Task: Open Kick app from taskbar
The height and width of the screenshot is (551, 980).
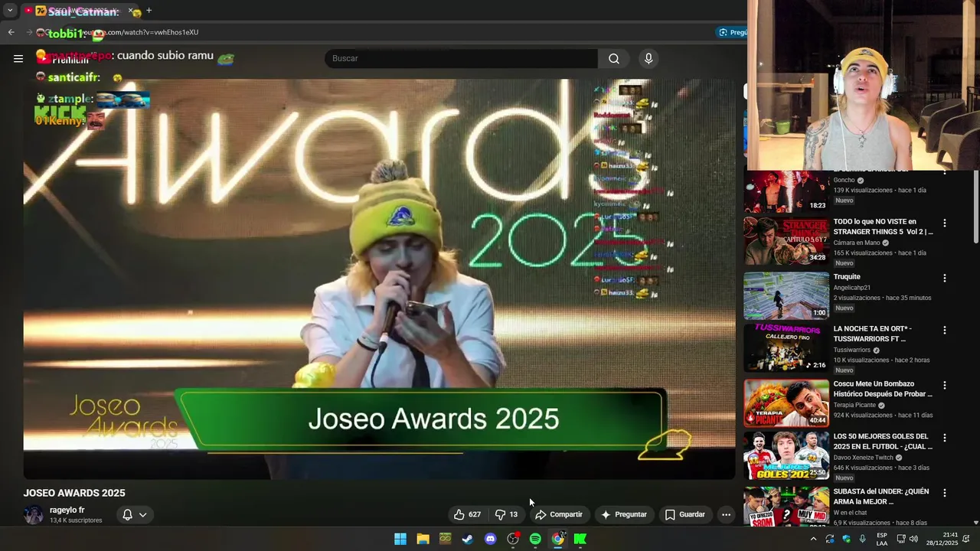Action: pyautogui.click(x=580, y=539)
